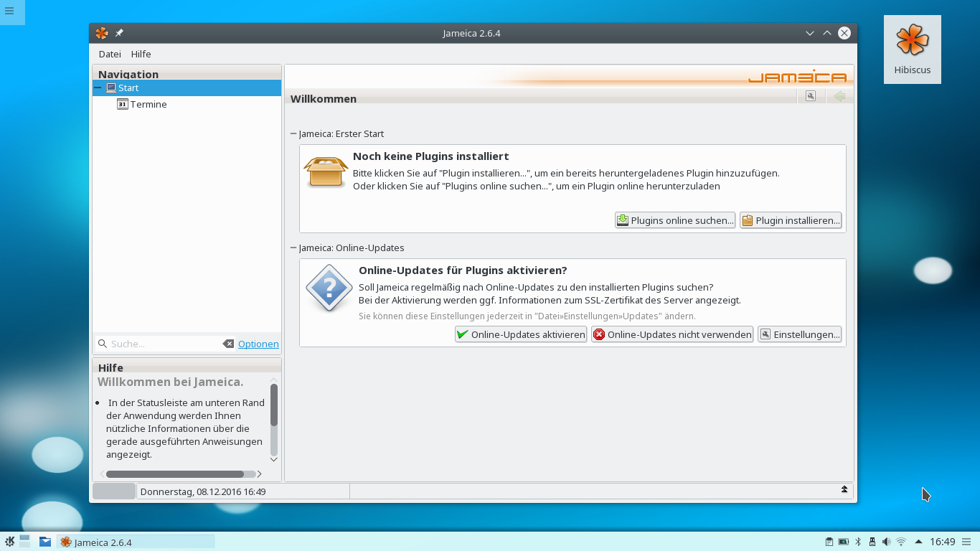This screenshot has height=551, width=980.
Task: Click 'Einstellungen...' button
Action: (x=799, y=334)
